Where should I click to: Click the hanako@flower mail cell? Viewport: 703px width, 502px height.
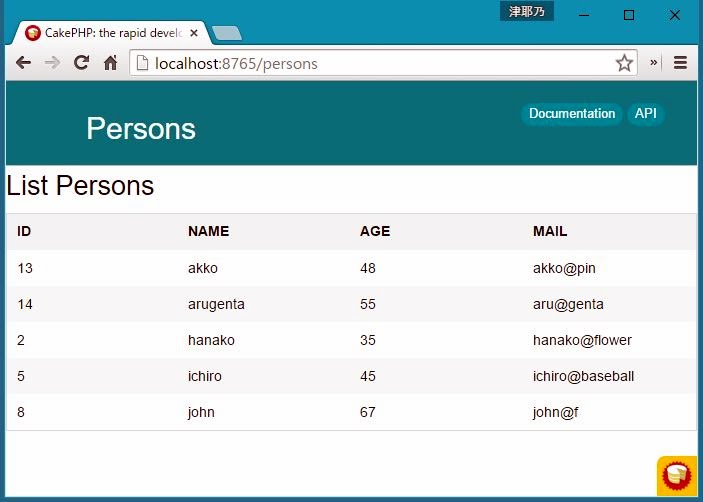coord(582,340)
